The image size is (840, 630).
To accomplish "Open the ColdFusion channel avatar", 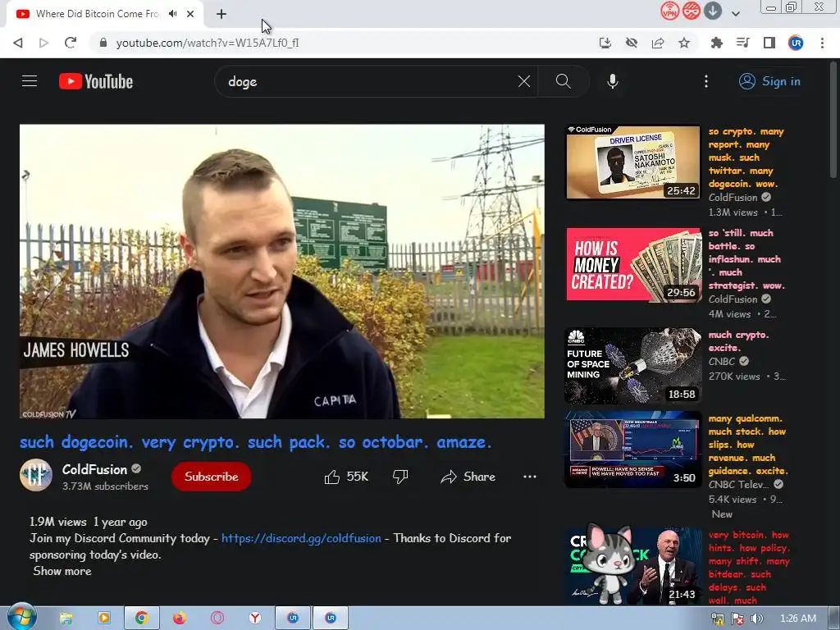I will 36,475.
